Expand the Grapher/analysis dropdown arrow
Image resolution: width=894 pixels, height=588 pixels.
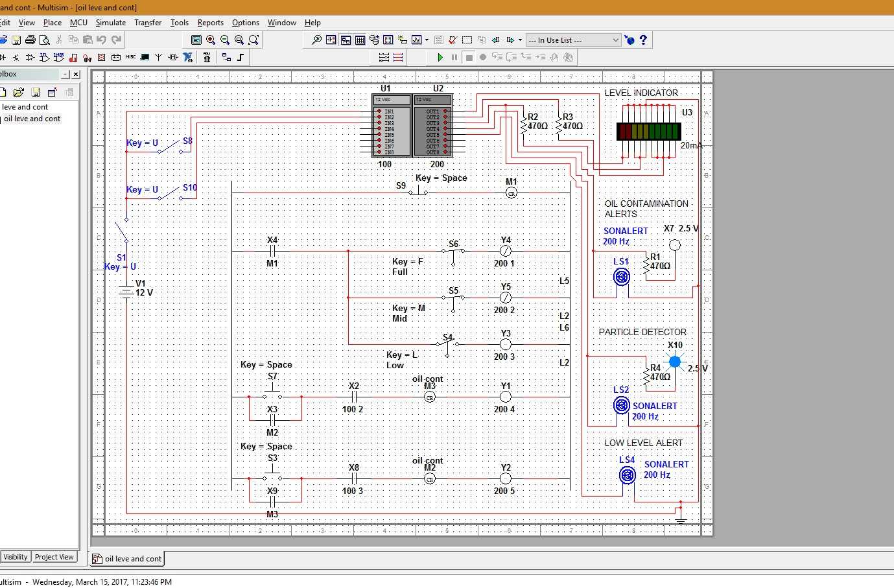click(427, 40)
